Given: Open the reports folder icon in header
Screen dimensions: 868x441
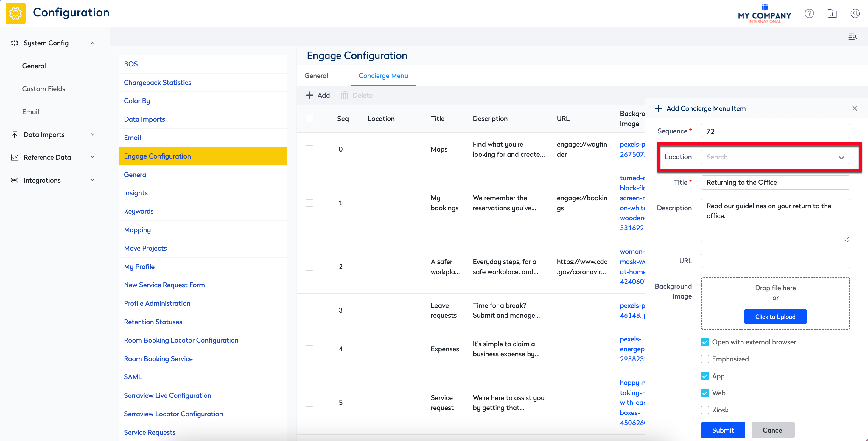Looking at the screenshot, I should point(832,13).
